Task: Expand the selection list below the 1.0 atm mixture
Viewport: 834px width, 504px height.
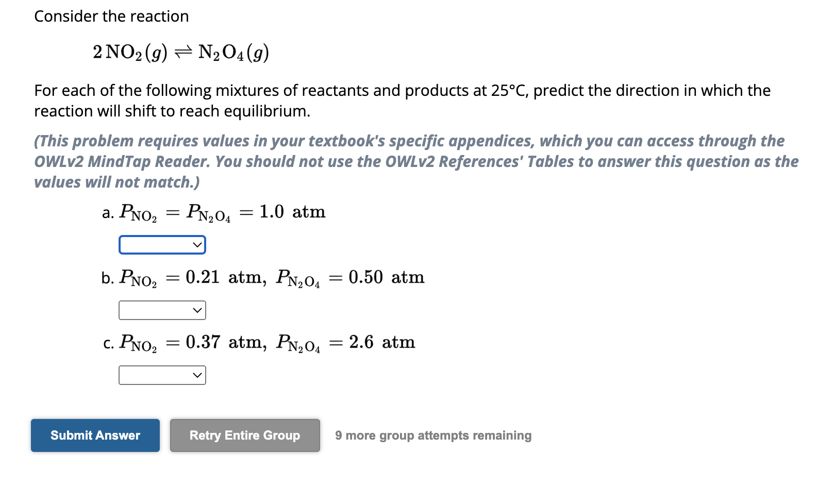Action: tap(162, 245)
